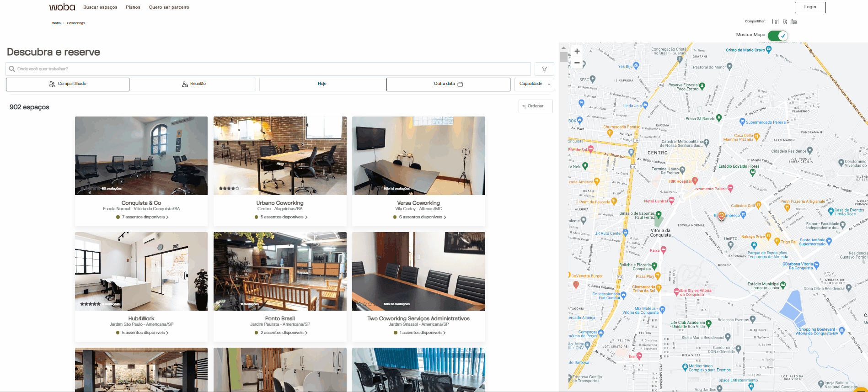Screen dimensions: 868x392
Task: Click the orange selected map pin
Action: 722,215
